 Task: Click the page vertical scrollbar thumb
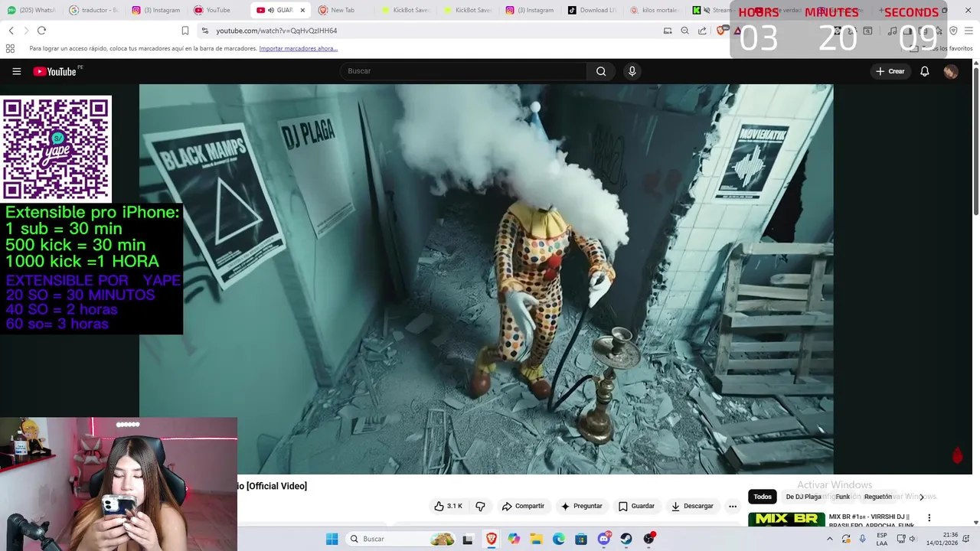click(975, 142)
